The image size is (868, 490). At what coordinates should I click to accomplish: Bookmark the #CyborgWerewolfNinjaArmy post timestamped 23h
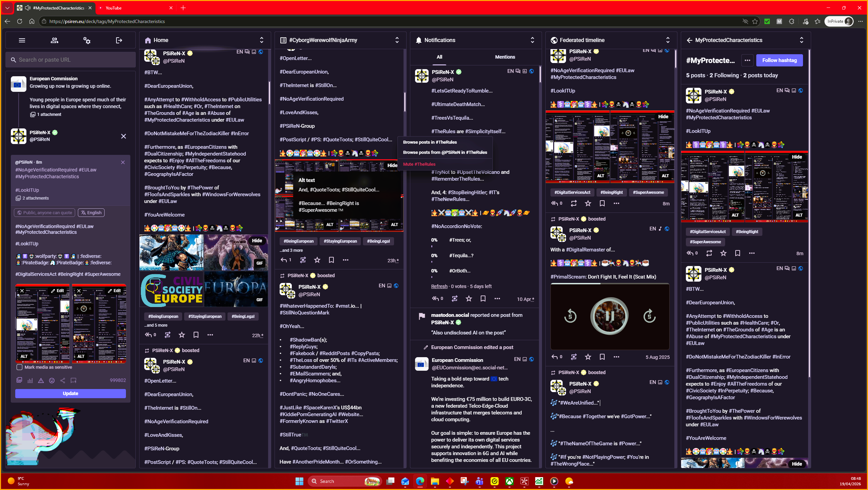coord(331,260)
